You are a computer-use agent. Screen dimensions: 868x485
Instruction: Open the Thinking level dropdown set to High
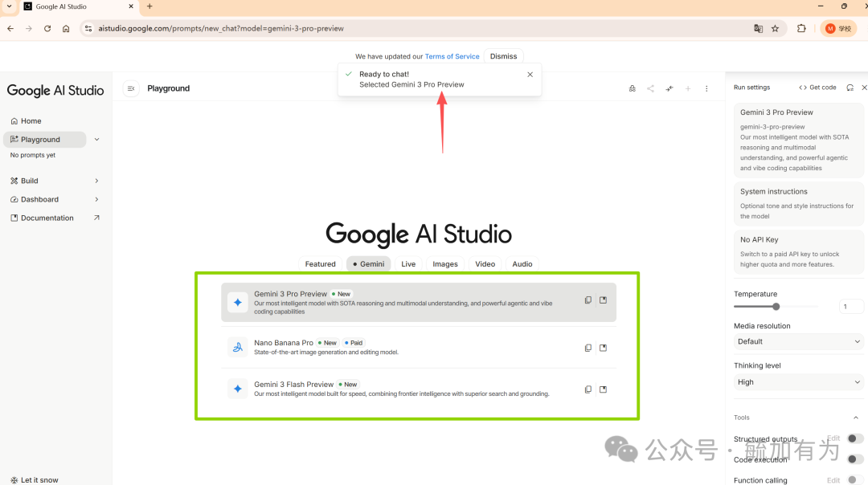click(798, 382)
